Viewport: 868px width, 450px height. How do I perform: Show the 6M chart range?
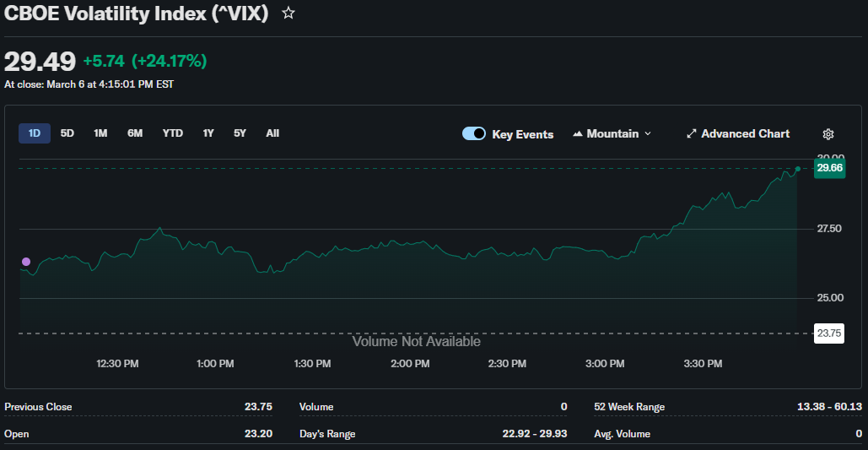pos(135,133)
